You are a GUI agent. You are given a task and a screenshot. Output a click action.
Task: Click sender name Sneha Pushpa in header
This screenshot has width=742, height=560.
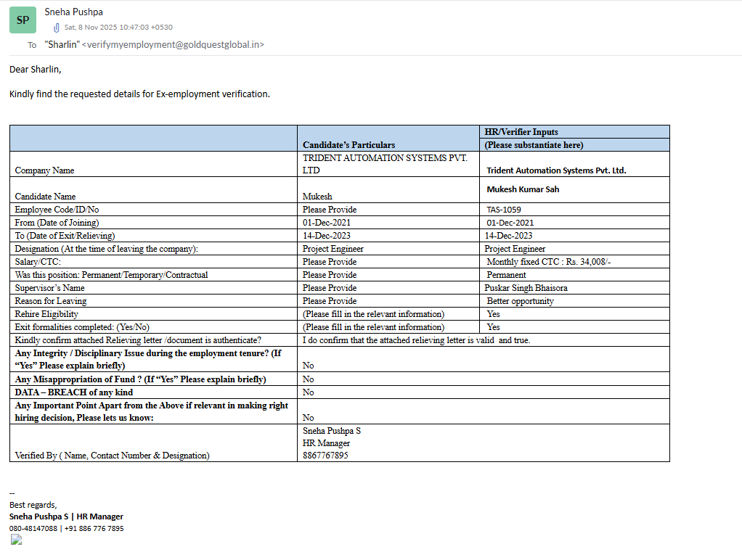tap(73, 12)
